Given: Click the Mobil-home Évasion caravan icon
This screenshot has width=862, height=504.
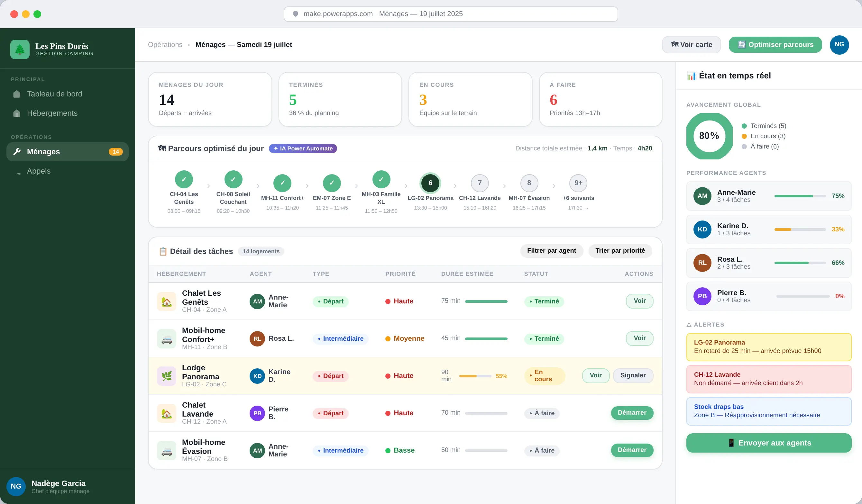Looking at the screenshot, I should pyautogui.click(x=167, y=450).
